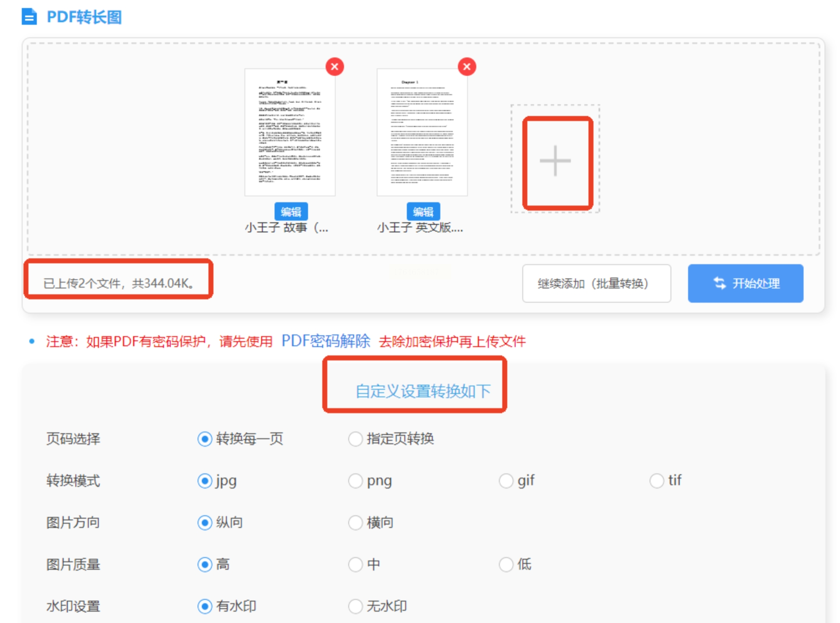Remove the 小王子 英文版 file
The image size is (840, 623).
tap(467, 67)
